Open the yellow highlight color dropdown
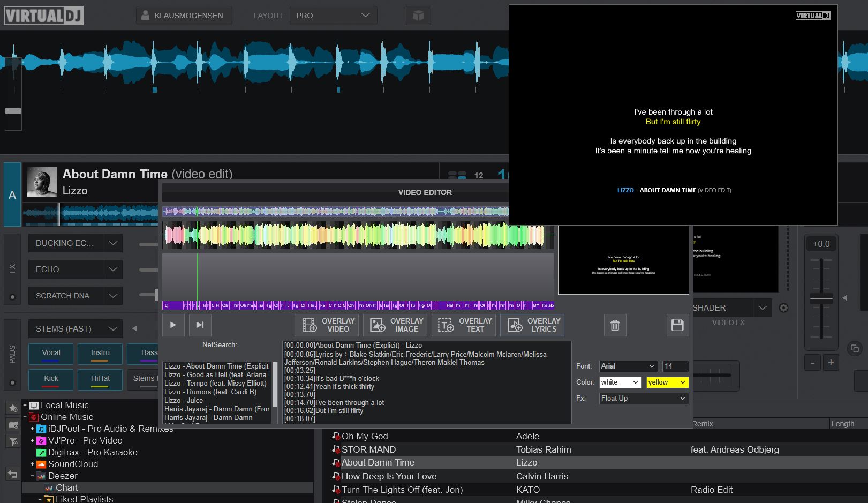The width and height of the screenshot is (868, 503). tap(667, 382)
